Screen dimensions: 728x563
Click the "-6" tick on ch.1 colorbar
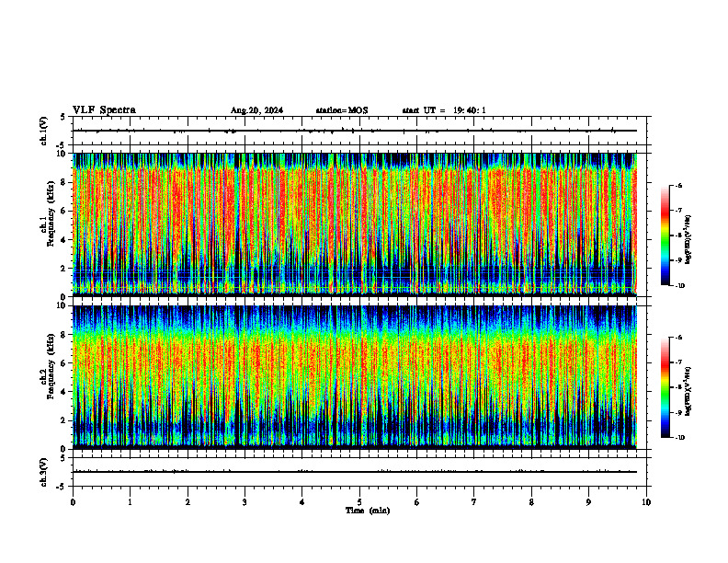coord(678,185)
